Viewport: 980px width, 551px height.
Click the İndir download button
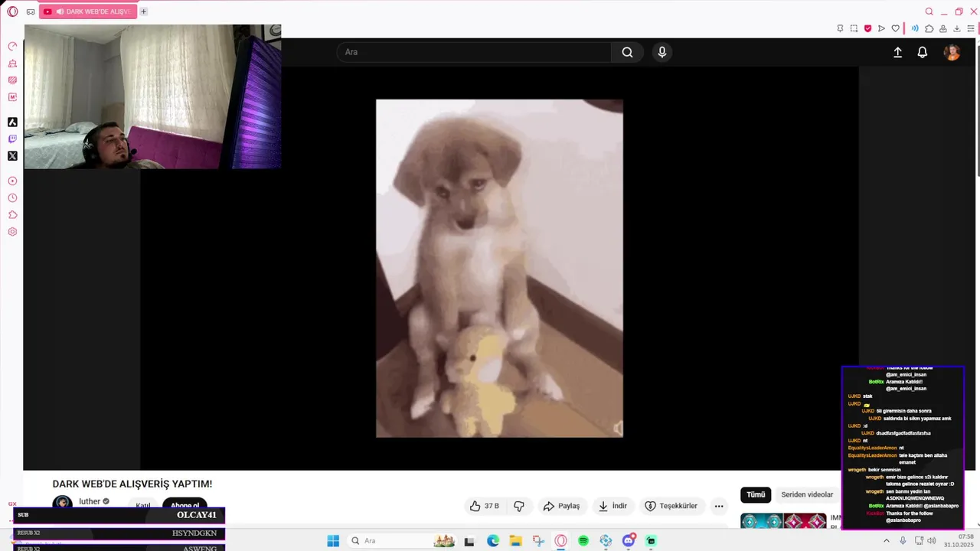(612, 506)
